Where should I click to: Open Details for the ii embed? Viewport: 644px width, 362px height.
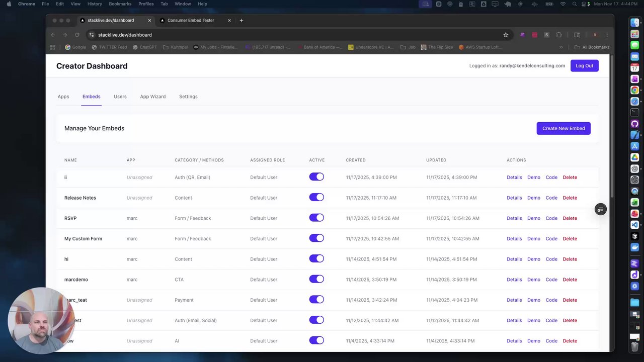point(514,177)
